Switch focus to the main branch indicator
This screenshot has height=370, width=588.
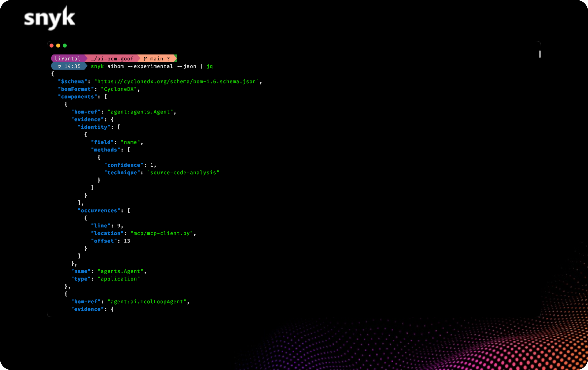click(157, 58)
